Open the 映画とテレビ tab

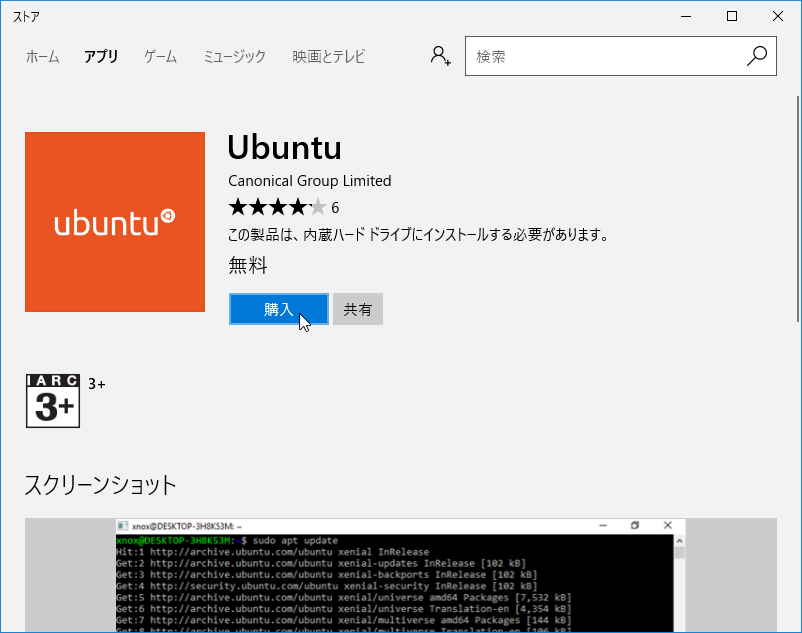(x=329, y=56)
